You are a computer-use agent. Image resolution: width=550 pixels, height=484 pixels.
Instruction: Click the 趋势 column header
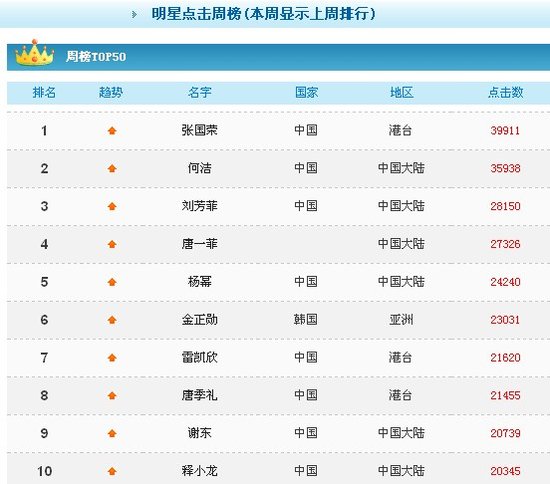point(111,93)
